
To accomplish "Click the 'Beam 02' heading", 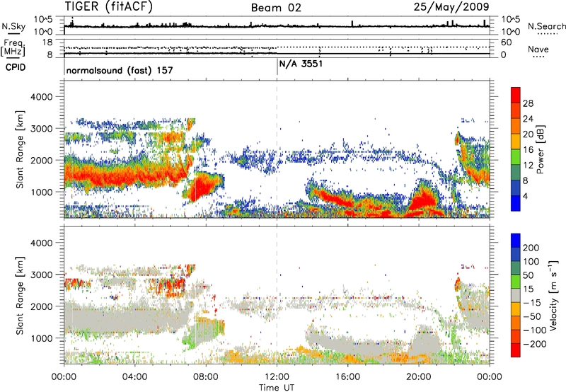I will pos(276,8).
